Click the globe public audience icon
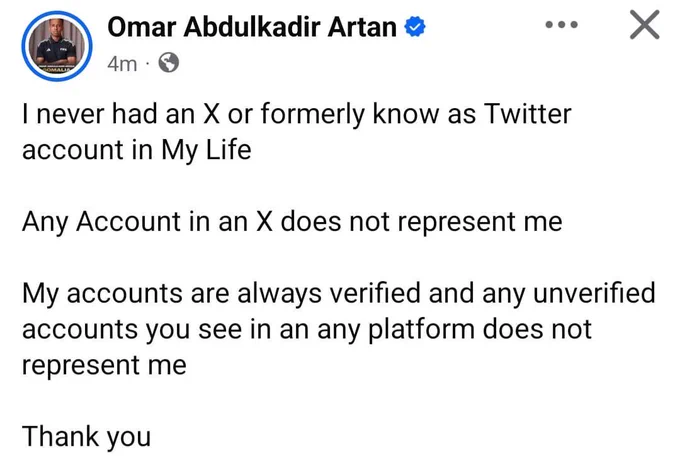 click(168, 63)
